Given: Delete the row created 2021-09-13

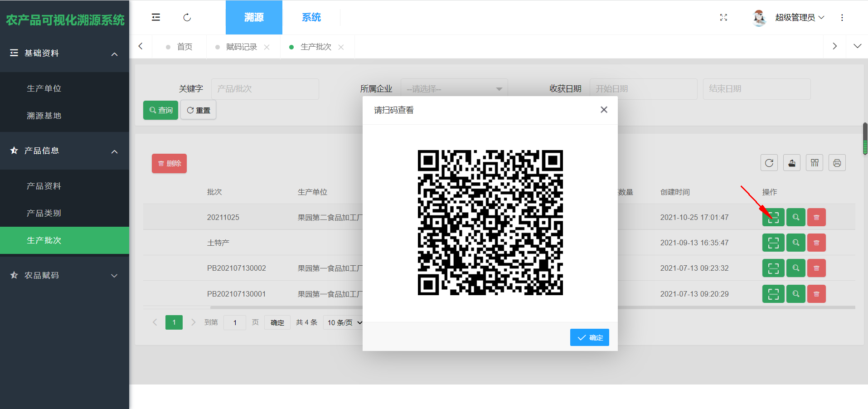Looking at the screenshot, I should coord(816,243).
